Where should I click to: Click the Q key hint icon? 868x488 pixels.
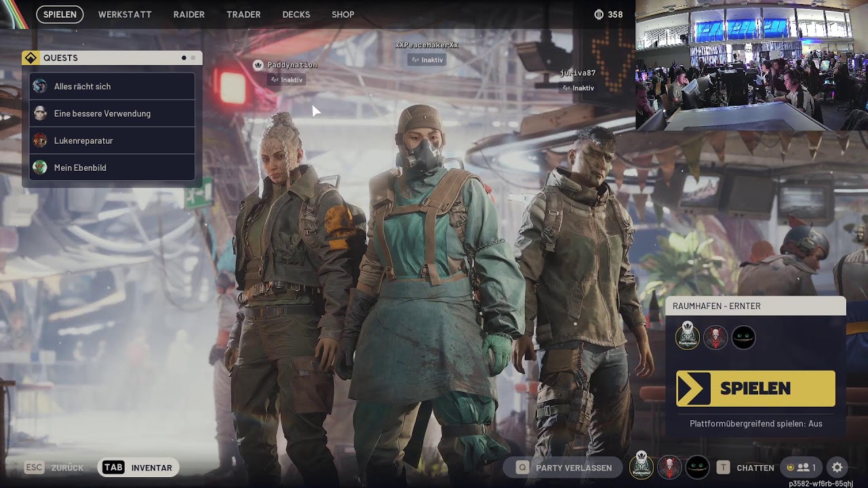click(x=522, y=468)
